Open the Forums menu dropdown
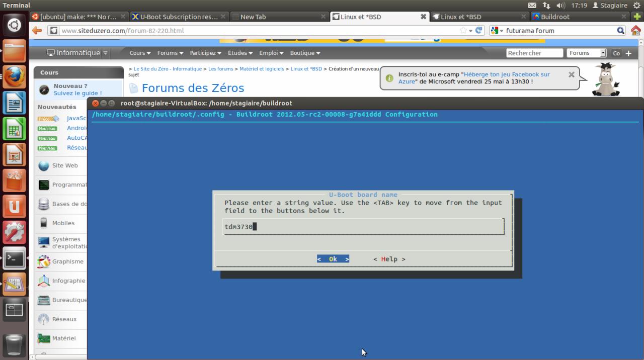 pos(170,53)
